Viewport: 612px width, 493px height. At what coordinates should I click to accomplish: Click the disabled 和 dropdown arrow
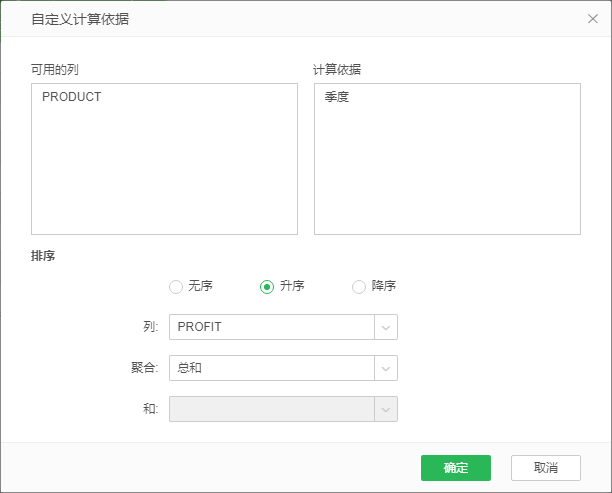point(386,409)
